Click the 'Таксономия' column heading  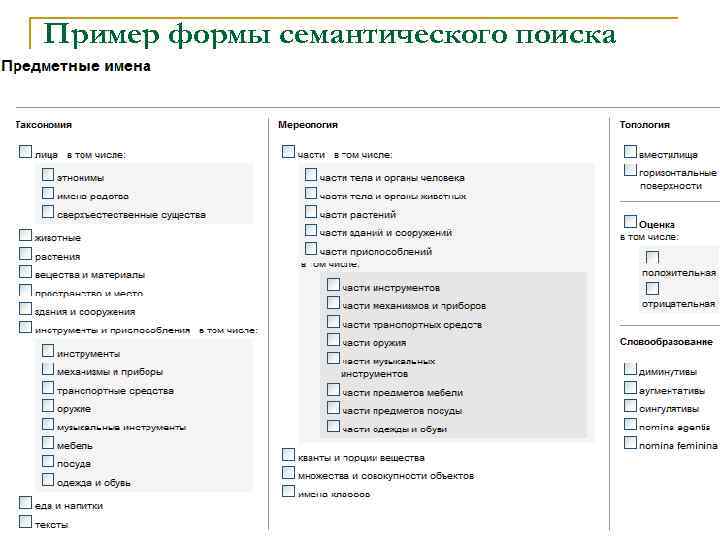point(44,125)
